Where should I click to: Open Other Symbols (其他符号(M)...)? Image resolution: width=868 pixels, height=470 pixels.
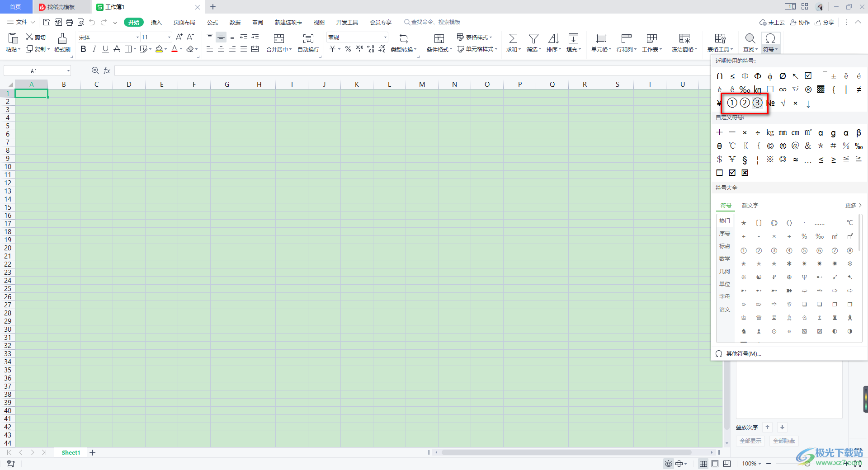point(744,354)
